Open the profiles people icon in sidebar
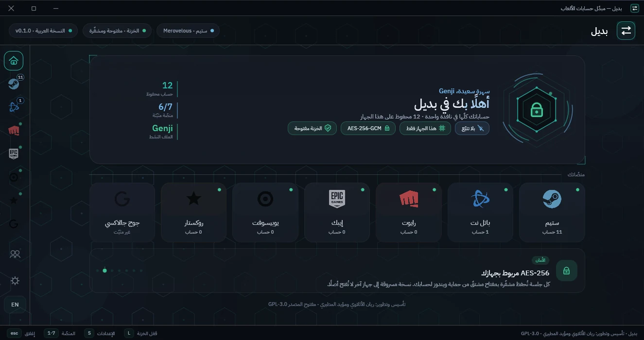Viewport: 644px width, 340px height. tap(15, 254)
